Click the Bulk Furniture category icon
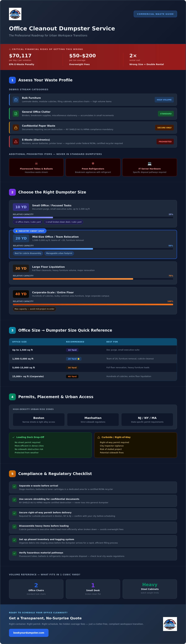Screen dimensions: 186x644 pos(16,100)
